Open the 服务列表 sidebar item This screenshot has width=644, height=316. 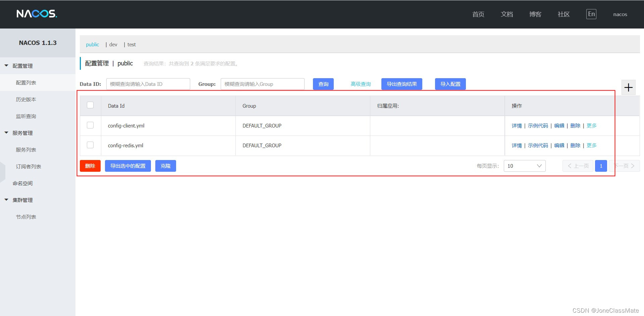tap(38, 150)
